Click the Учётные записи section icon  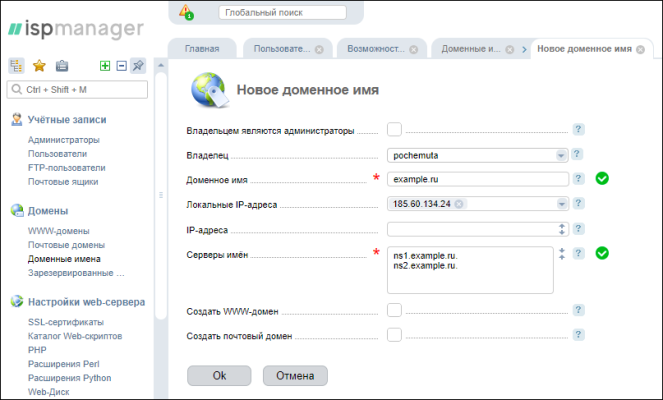[16, 119]
